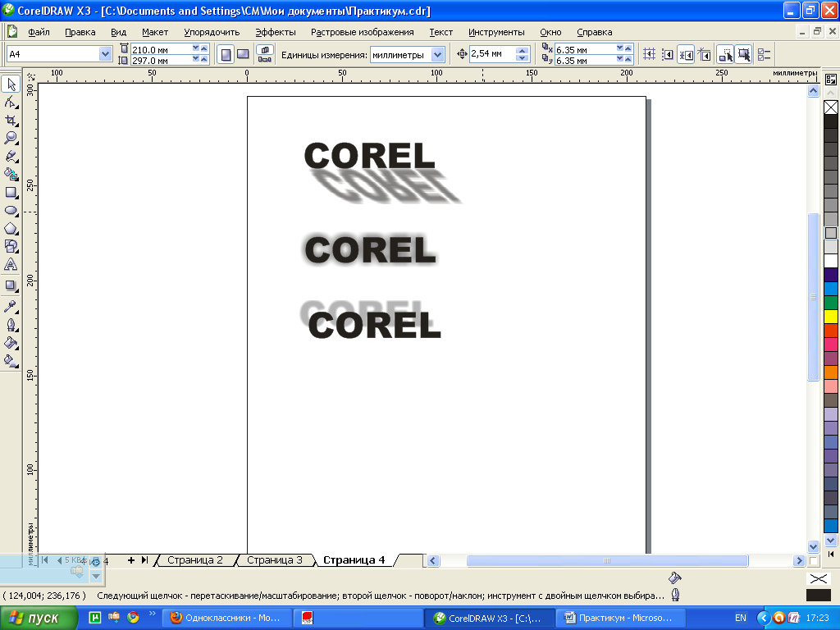Select the Shape edit tool
The image size is (840, 630).
[11, 102]
